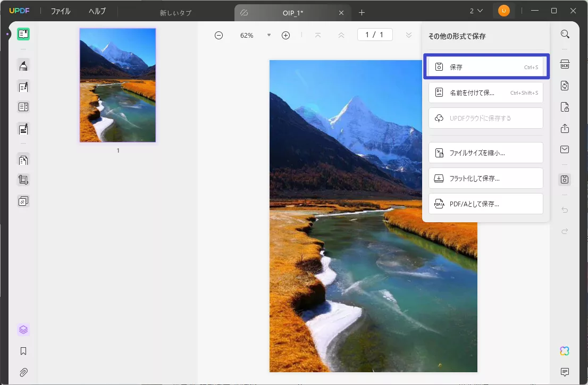The height and width of the screenshot is (385, 588).
Task: Click the 62% zoom value
Action: (x=247, y=35)
